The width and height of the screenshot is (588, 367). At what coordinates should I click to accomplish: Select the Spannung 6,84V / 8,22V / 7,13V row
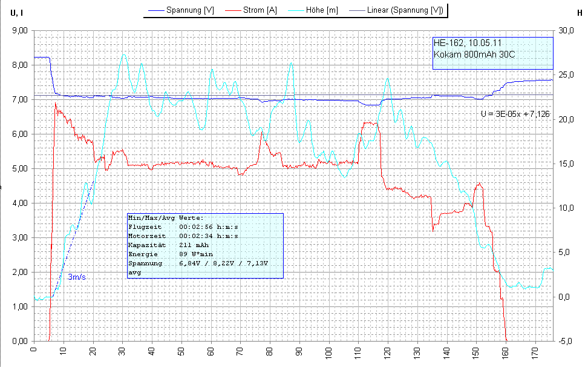point(198,264)
